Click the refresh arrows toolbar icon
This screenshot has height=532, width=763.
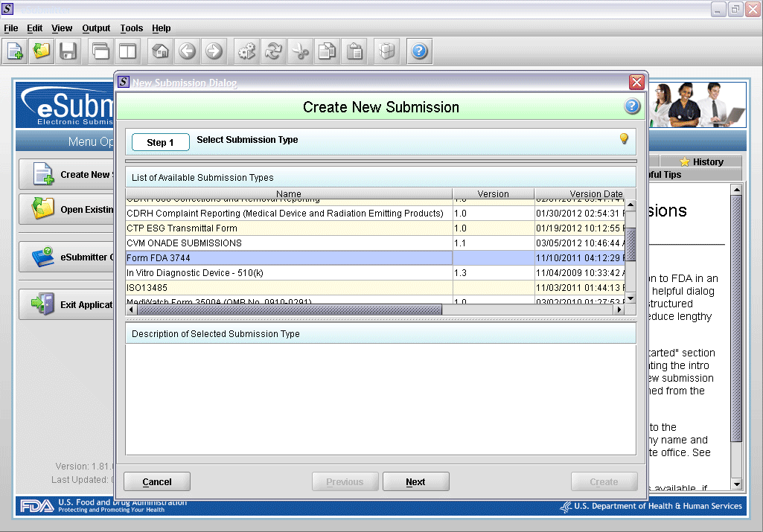(273, 51)
